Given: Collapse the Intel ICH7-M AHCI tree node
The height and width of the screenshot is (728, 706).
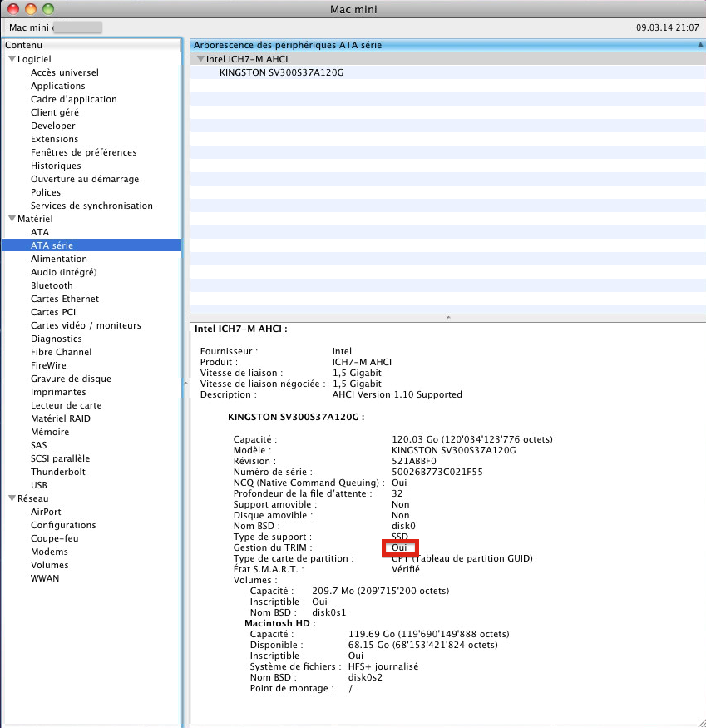Looking at the screenshot, I should coord(200,59).
